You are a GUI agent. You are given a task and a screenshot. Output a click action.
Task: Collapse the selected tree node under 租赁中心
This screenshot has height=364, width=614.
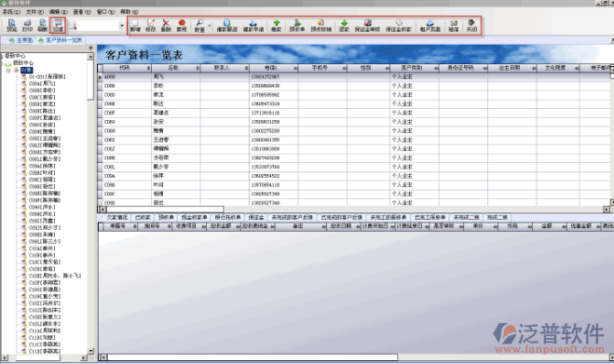pos(8,71)
